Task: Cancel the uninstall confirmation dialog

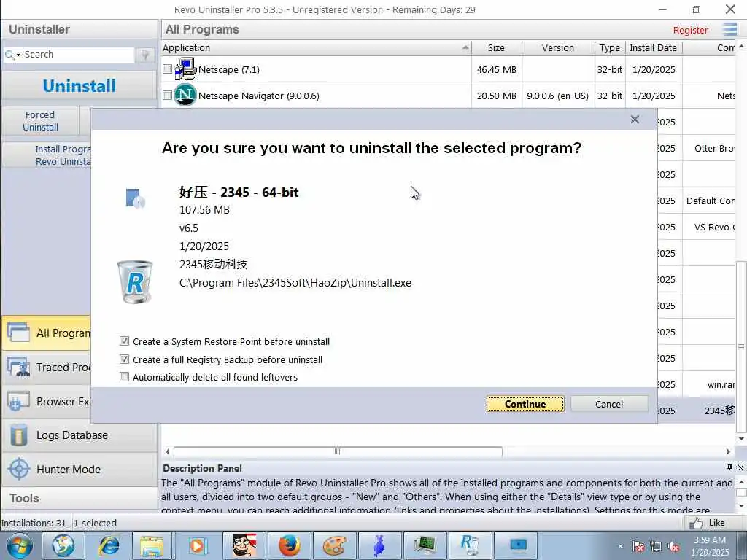Action: pos(609,404)
